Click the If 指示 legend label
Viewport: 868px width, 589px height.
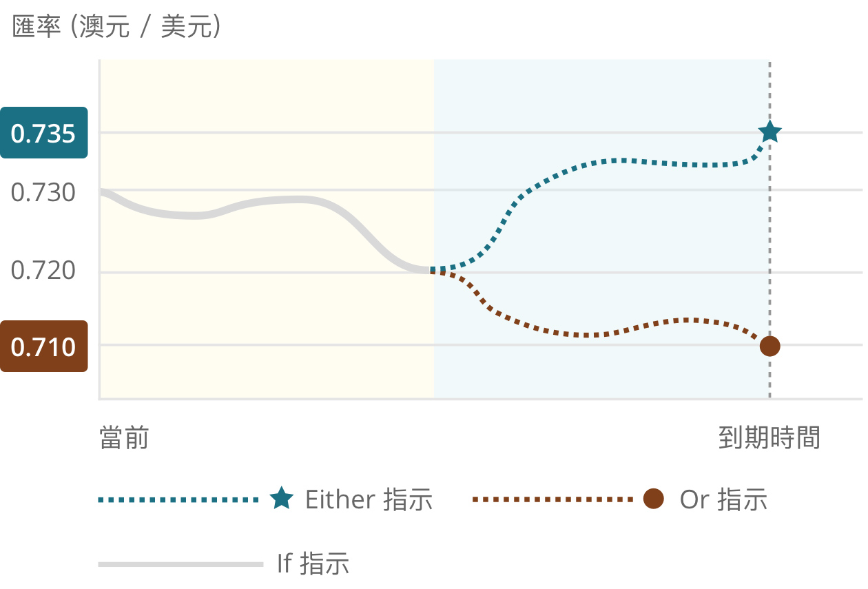(313, 564)
